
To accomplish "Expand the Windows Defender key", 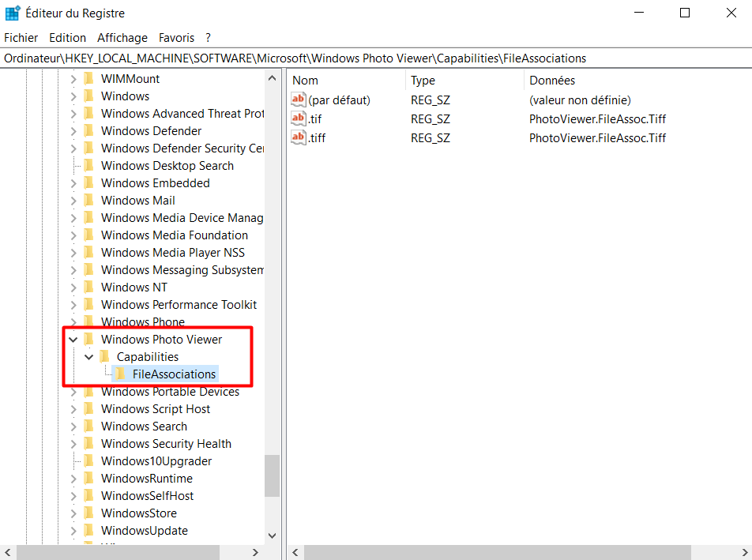I will (x=73, y=131).
